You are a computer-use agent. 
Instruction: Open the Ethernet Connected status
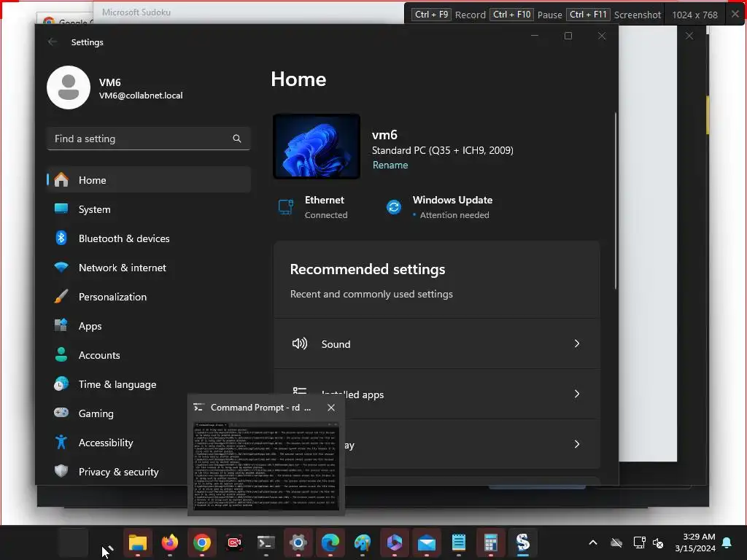pos(314,207)
